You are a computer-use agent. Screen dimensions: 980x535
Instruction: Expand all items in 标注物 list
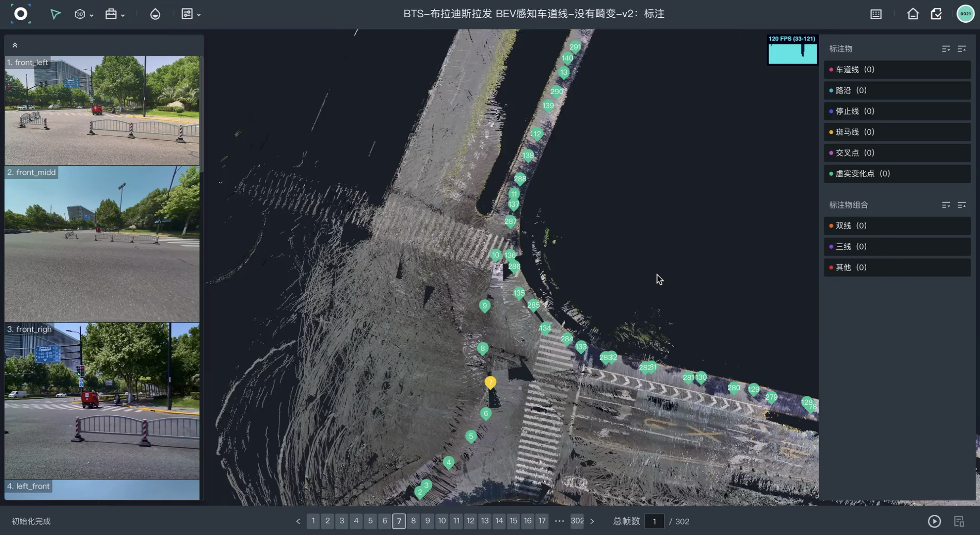[946, 49]
